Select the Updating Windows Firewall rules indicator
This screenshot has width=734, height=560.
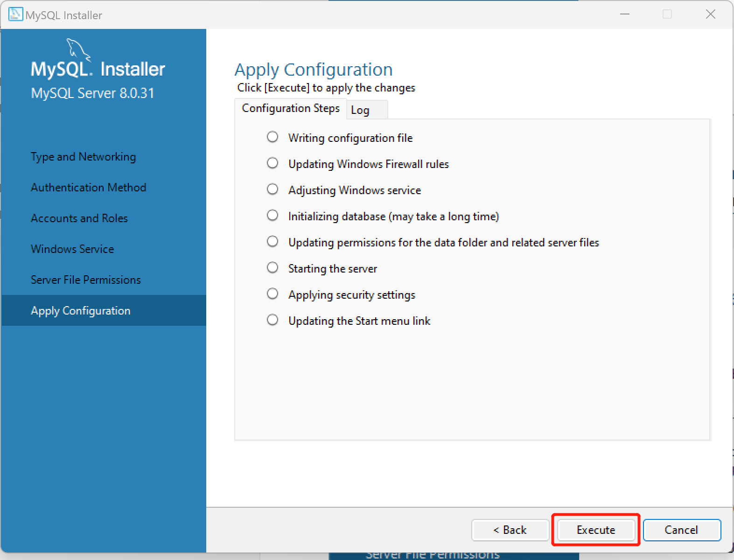273,163
